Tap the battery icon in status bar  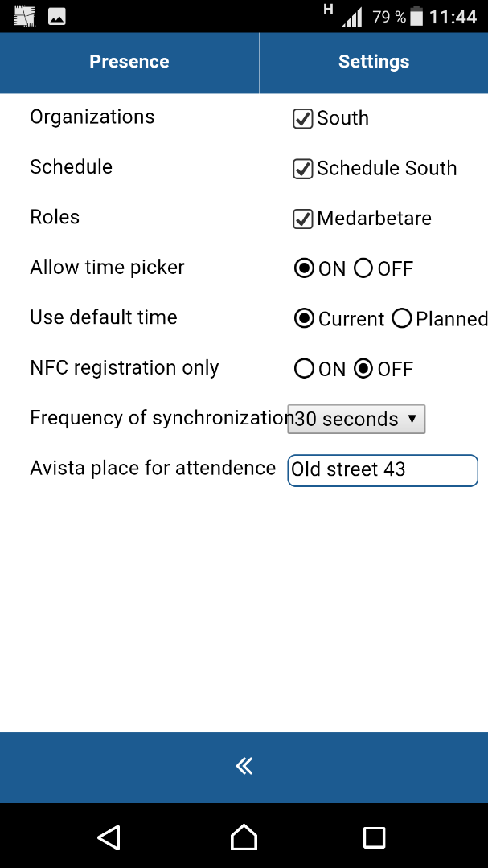[x=416, y=17]
